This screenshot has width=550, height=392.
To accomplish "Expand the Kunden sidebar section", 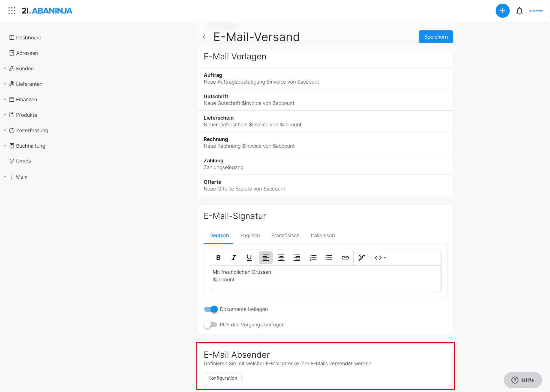I will 5,68.
